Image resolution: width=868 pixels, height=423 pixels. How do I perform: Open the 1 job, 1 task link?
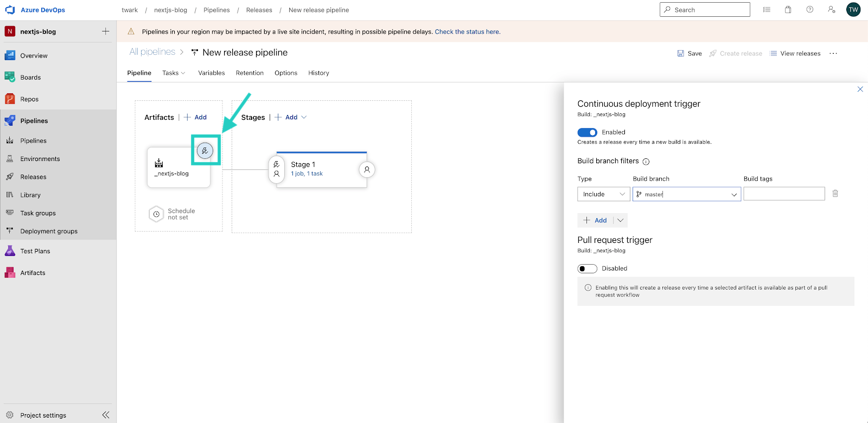click(307, 174)
